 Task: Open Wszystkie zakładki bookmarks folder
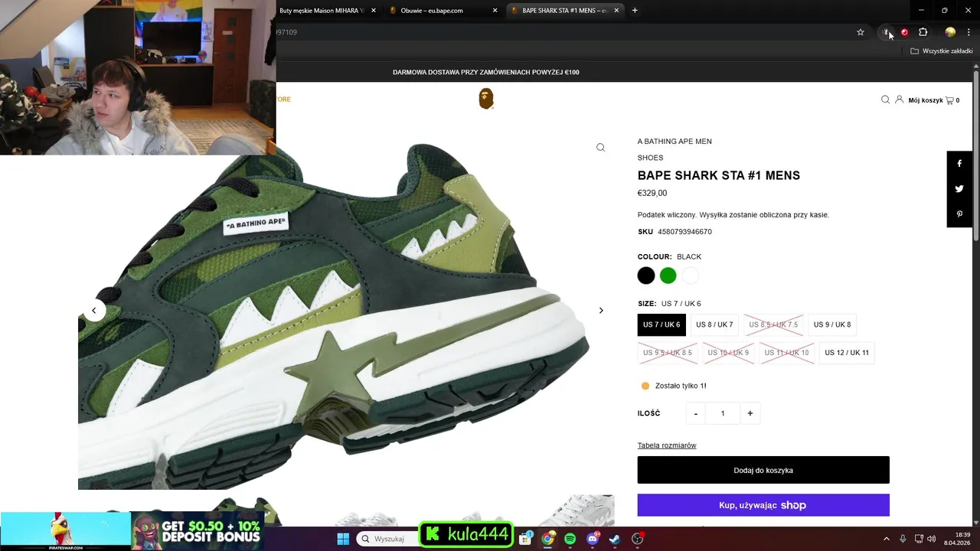pyautogui.click(x=942, y=51)
